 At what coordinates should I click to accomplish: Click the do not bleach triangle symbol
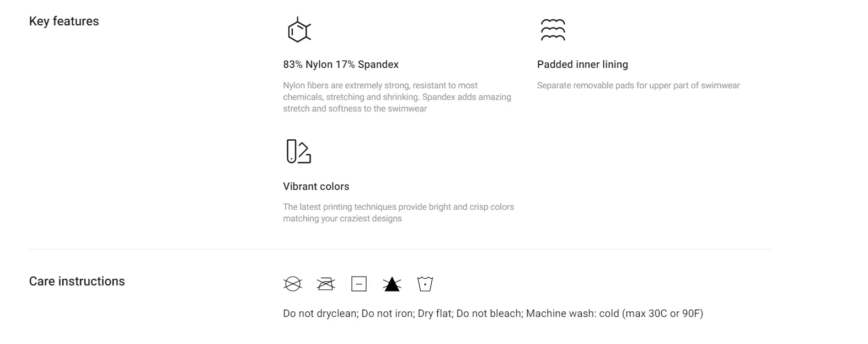pyautogui.click(x=392, y=284)
